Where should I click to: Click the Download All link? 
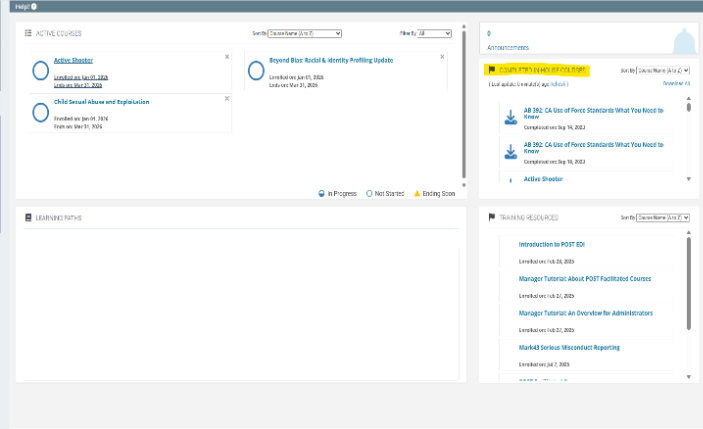[x=677, y=83]
